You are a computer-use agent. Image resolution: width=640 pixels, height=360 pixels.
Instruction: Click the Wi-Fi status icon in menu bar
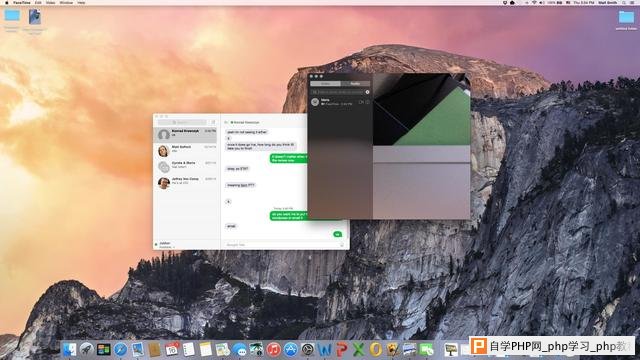[x=534, y=2]
